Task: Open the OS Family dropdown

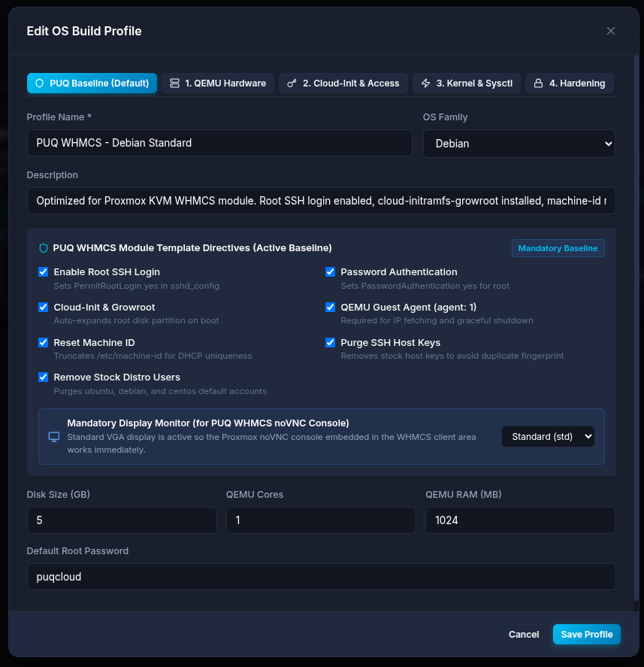Action: point(519,144)
